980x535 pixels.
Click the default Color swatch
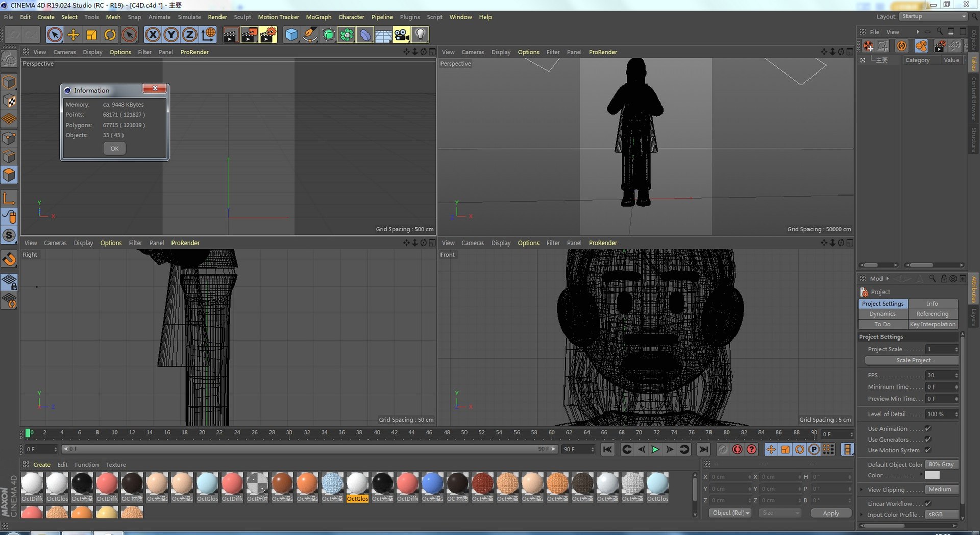(933, 475)
